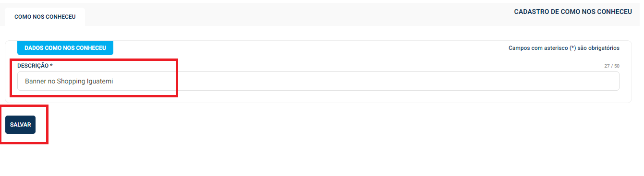Viewport: 644px width, 176px height.
Task: Click the DESCRIÇÃO field label
Action: (x=33, y=65)
